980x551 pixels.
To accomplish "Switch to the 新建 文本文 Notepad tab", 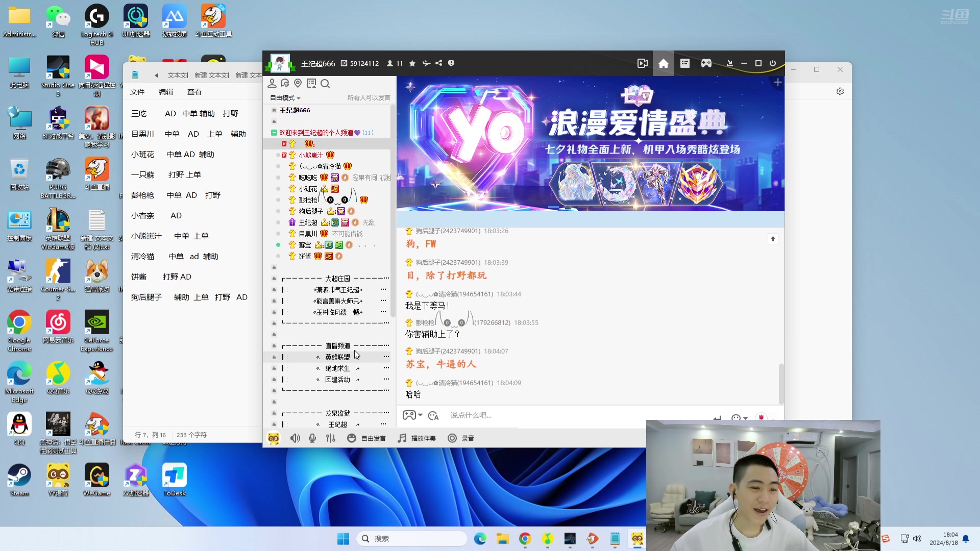I will tap(211, 76).
